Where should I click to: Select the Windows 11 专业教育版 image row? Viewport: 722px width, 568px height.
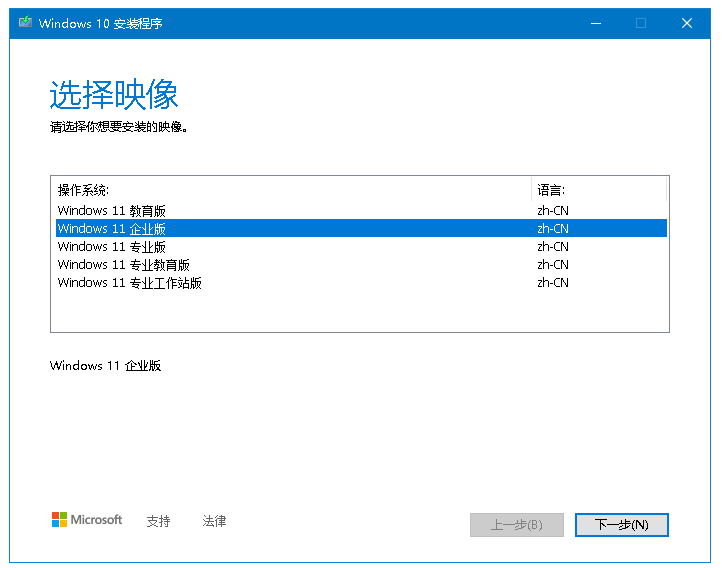coord(361,264)
